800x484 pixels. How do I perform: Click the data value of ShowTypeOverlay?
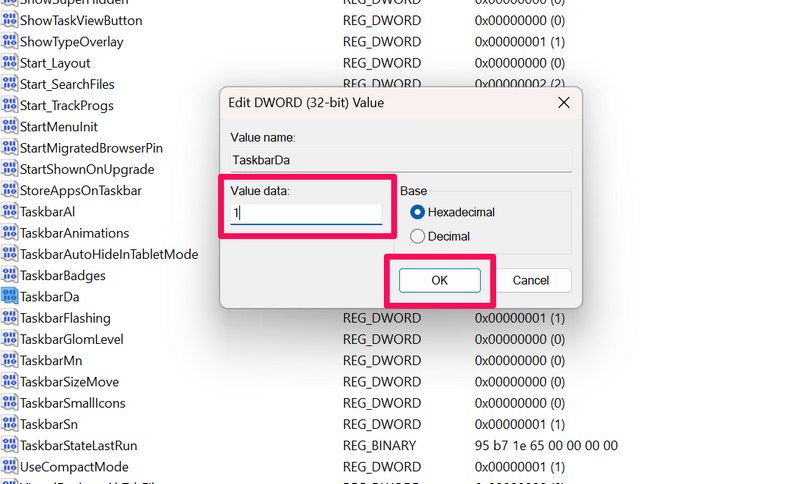[519, 42]
